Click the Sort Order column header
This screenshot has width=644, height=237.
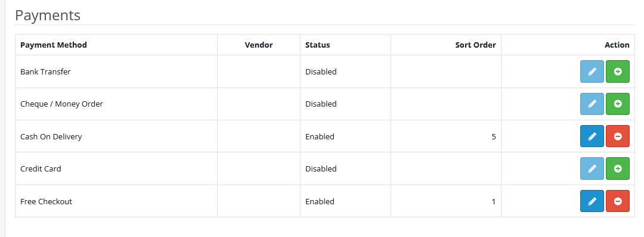pos(475,45)
